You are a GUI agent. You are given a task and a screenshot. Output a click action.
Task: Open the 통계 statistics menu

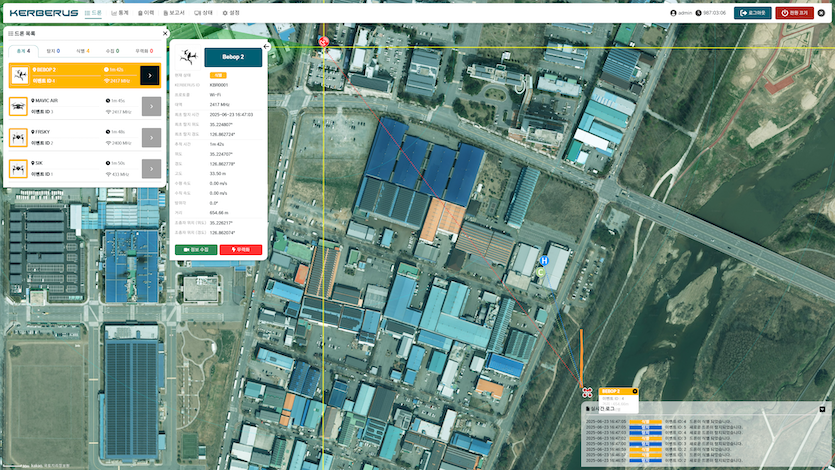point(120,13)
